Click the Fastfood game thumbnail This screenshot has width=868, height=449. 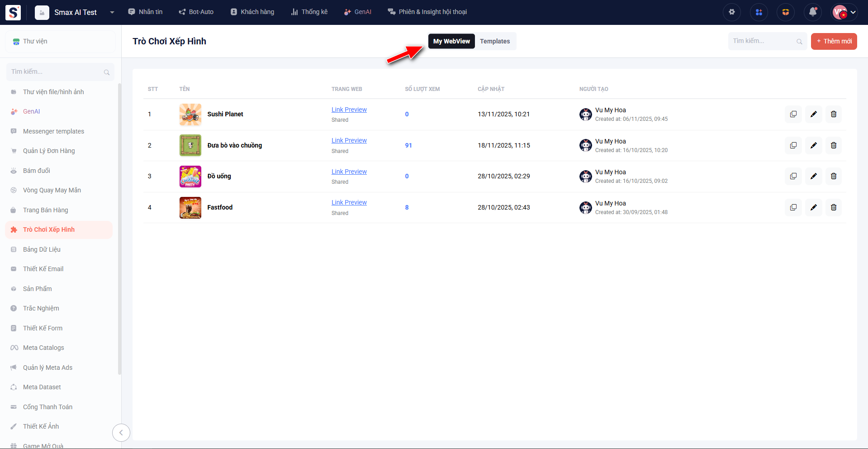(190, 208)
